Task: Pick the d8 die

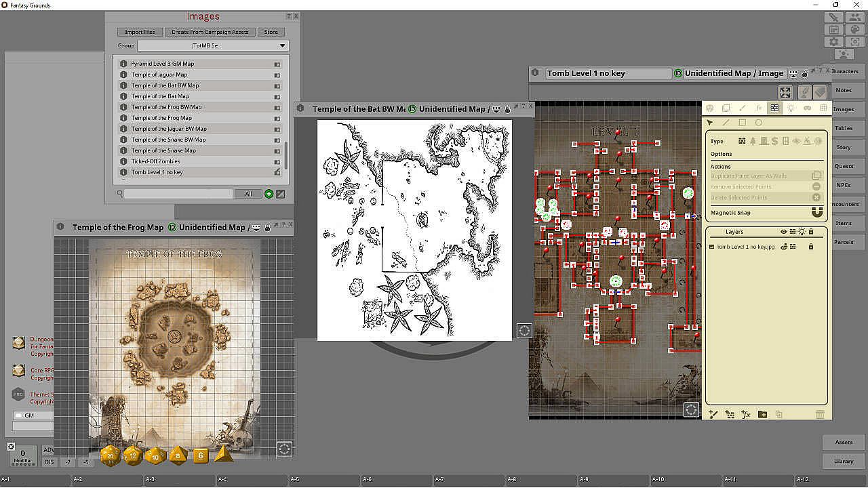Action: pos(178,455)
